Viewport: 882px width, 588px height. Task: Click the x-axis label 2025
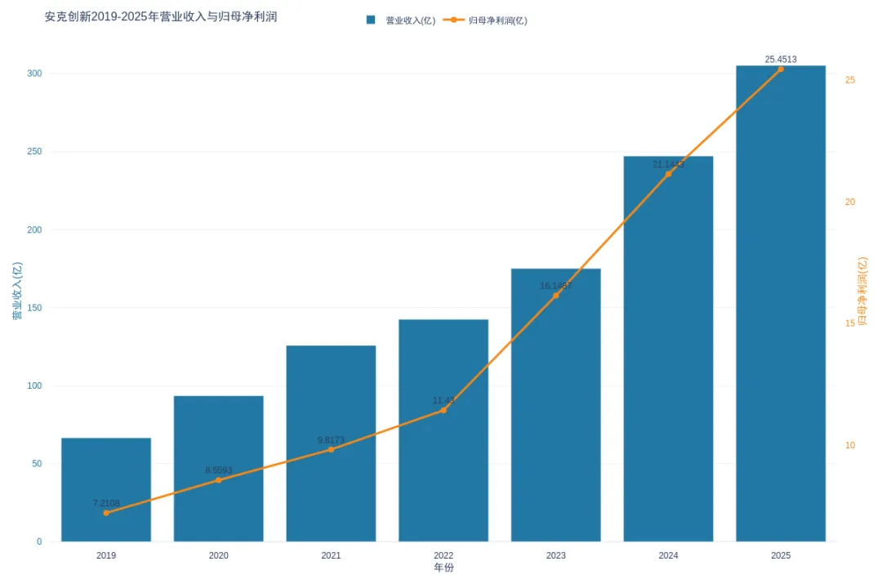(x=781, y=555)
